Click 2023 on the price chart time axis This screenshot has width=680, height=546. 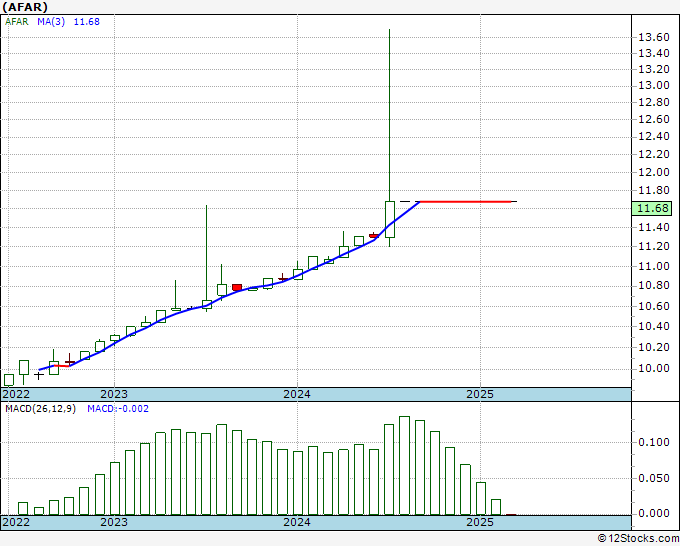(x=113, y=393)
